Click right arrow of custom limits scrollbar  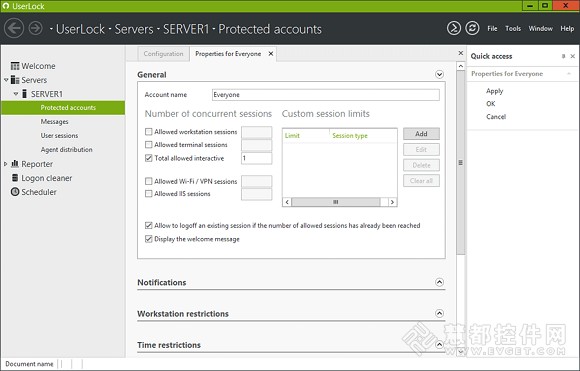pyautogui.click(x=392, y=202)
